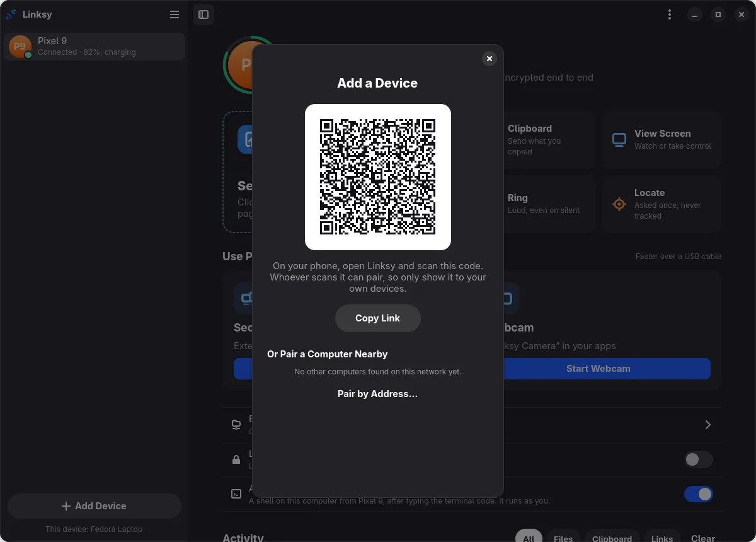Maximize the Linksy window
The height and width of the screenshot is (542, 756).
(718, 14)
